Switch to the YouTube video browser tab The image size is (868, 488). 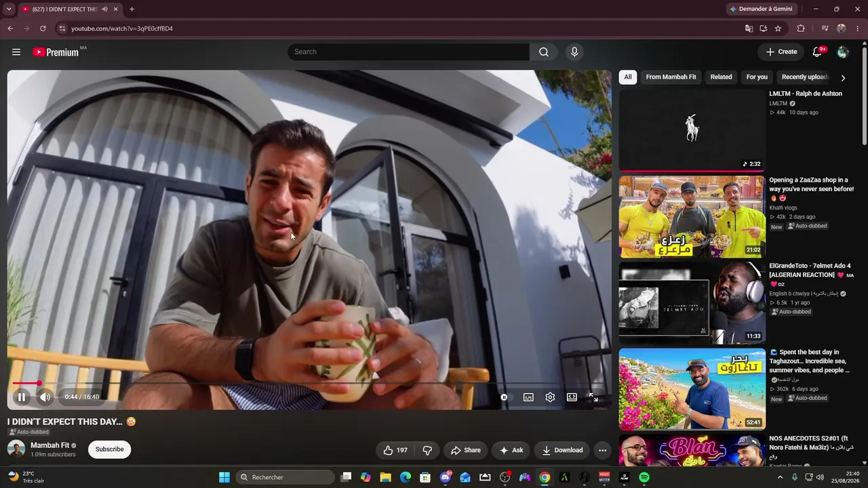pos(70,9)
